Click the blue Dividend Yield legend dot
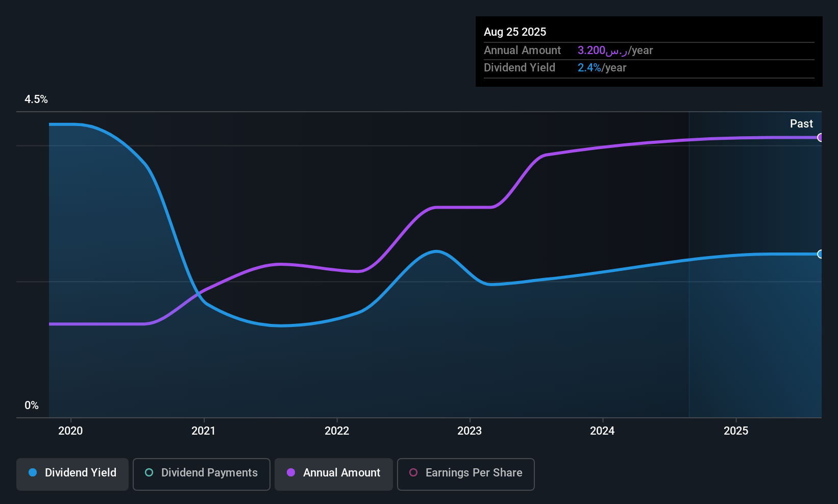Viewport: 838px width, 504px height. click(33, 472)
